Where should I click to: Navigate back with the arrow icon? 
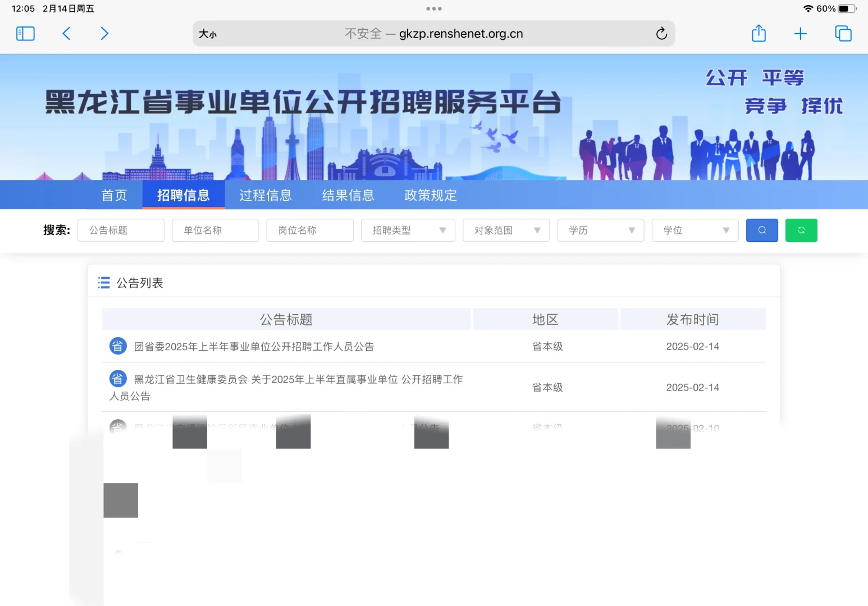point(66,34)
